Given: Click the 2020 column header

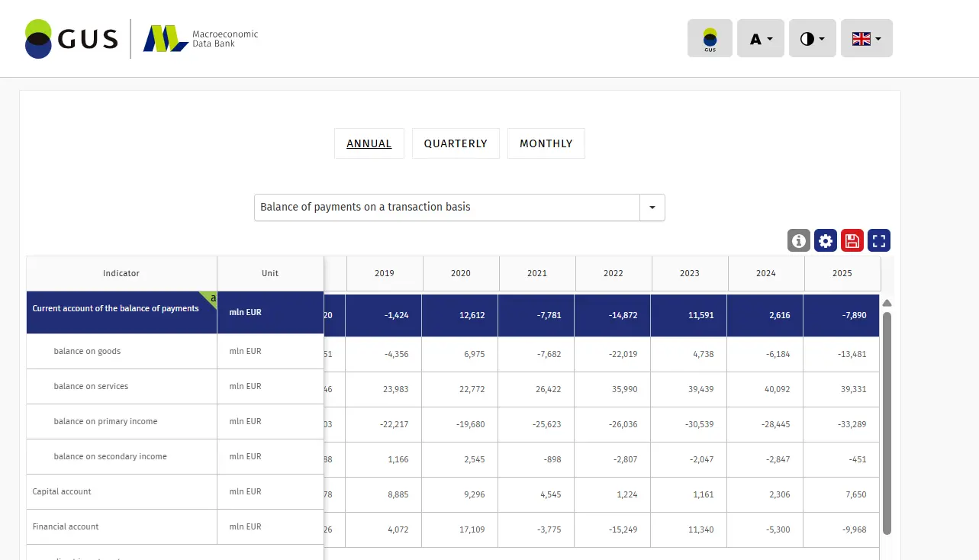Looking at the screenshot, I should (461, 273).
